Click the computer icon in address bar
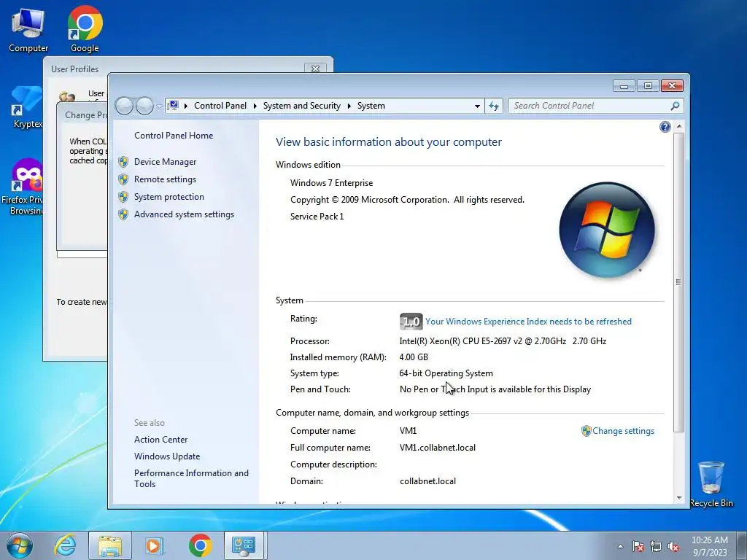The image size is (747, 560). (174, 105)
